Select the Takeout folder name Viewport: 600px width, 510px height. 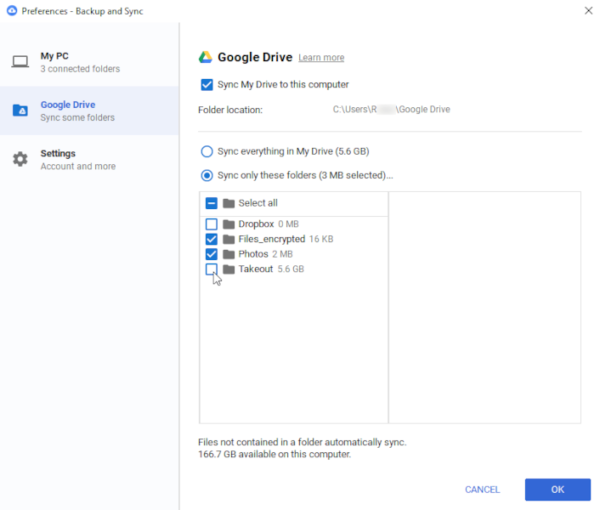[x=256, y=269]
